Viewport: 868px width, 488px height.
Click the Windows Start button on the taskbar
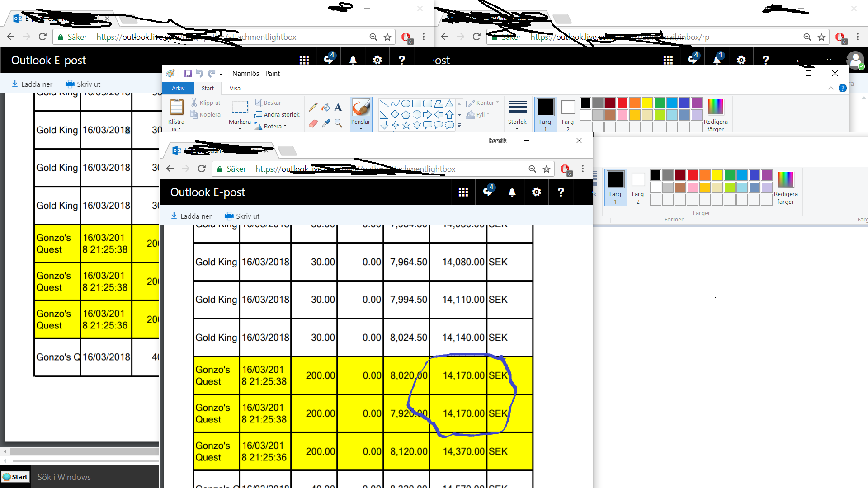tap(15, 477)
